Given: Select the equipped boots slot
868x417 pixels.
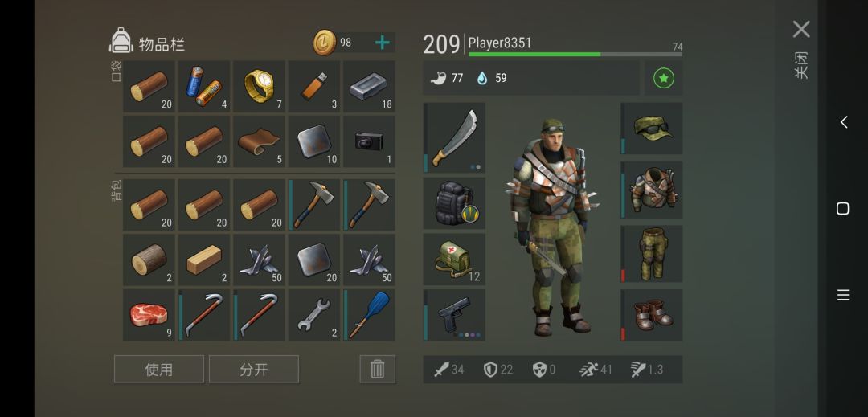Looking at the screenshot, I should click(x=652, y=315).
